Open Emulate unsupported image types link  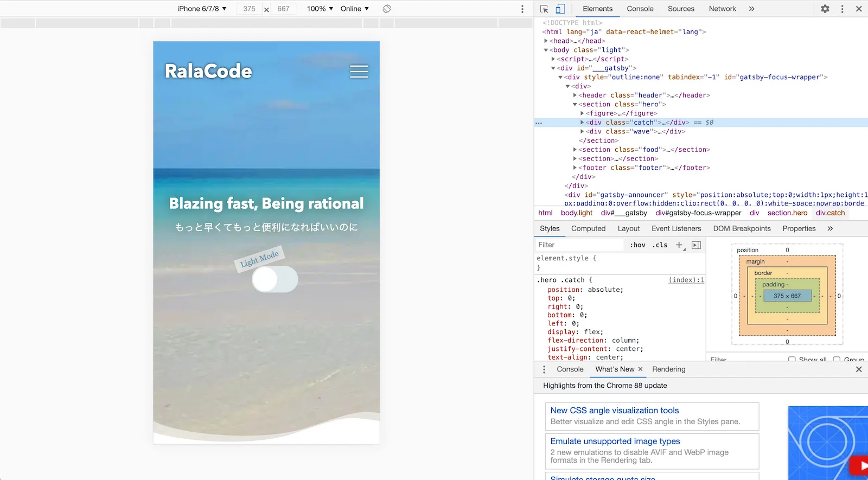pyautogui.click(x=615, y=441)
